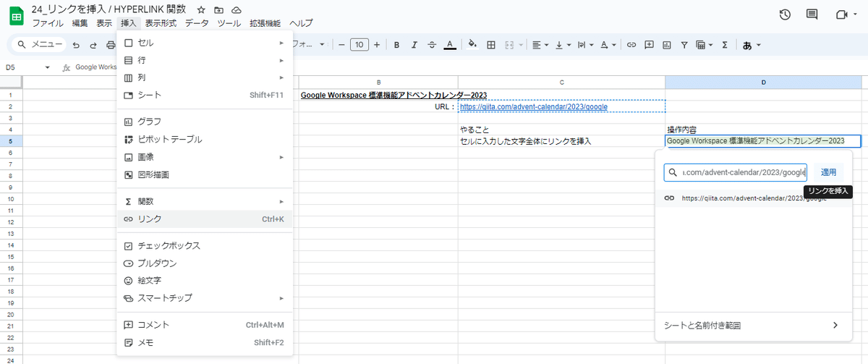Open vertical align dropdown

(x=563, y=45)
